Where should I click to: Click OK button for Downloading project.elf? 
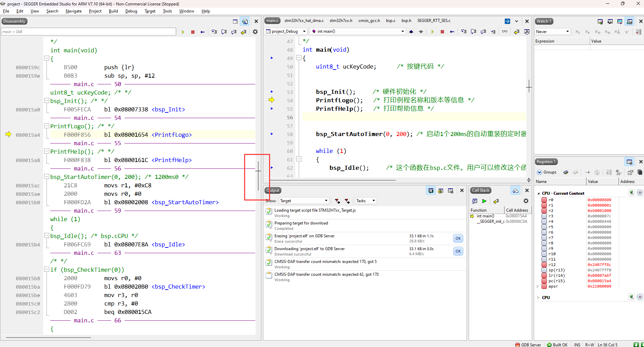click(458, 251)
